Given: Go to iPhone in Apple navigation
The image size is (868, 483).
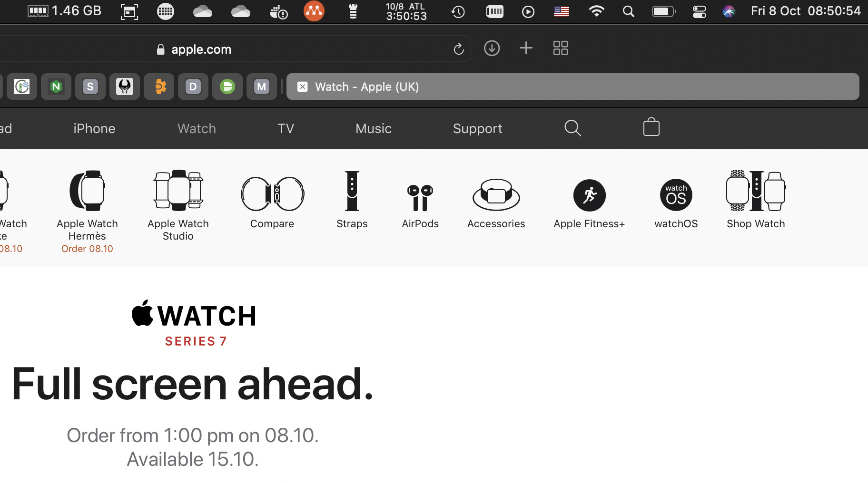Looking at the screenshot, I should 94,128.
